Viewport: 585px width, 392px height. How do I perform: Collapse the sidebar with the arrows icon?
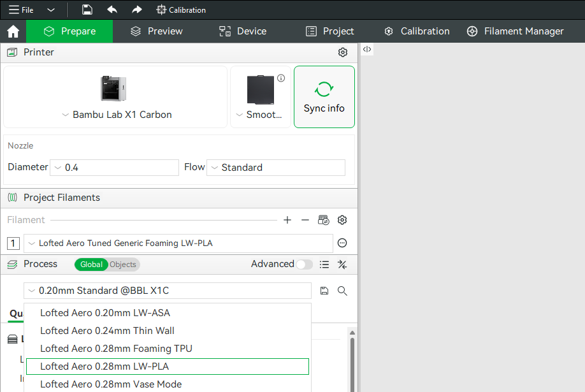(x=367, y=49)
